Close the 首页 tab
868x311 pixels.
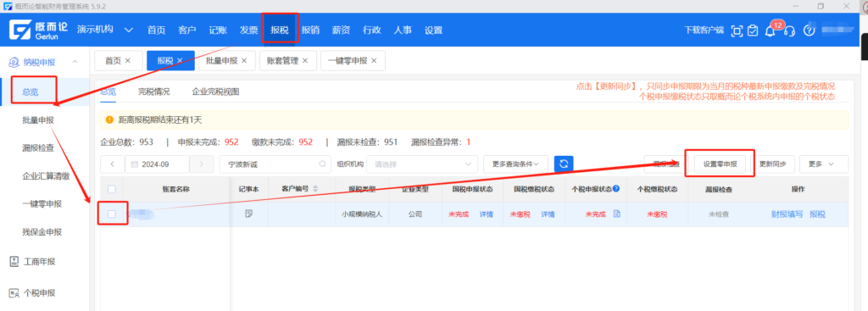click(128, 61)
